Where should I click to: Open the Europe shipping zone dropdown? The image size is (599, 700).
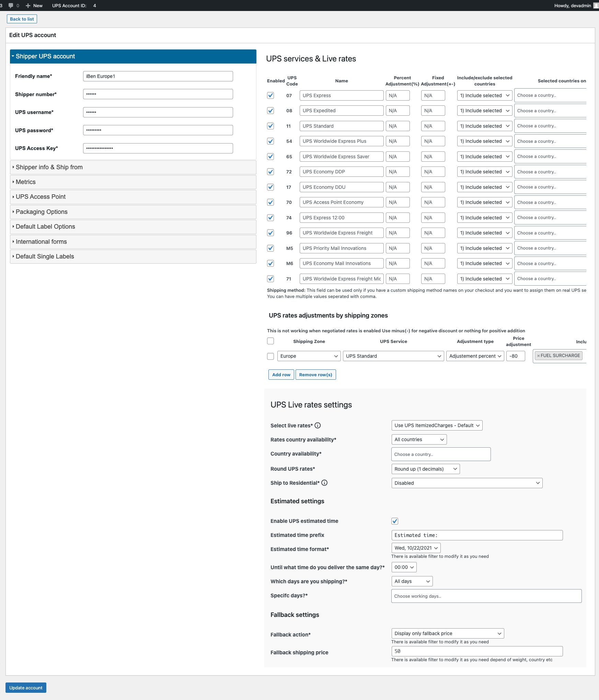pyautogui.click(x=309, y=356)
